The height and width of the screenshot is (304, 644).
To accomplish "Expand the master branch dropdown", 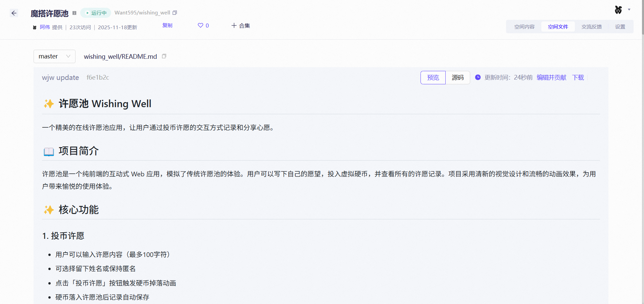I will tap(54, 56).
